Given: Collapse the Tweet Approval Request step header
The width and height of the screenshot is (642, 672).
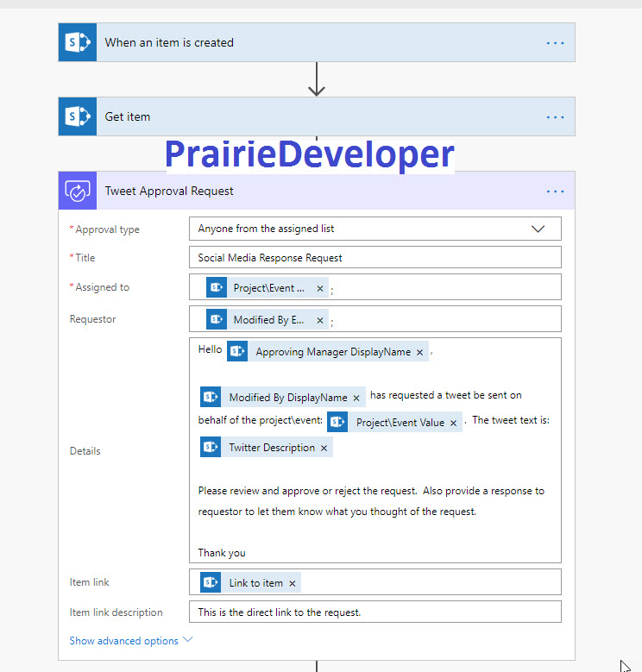Looking at the screenshot, I should 317,191.
